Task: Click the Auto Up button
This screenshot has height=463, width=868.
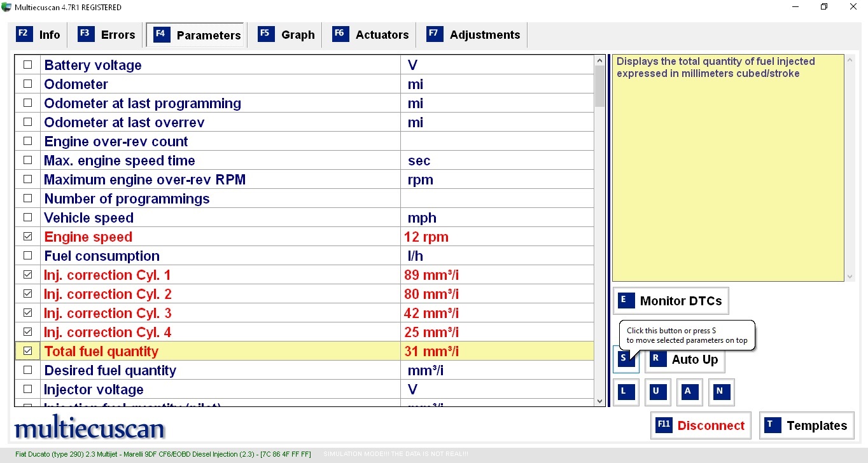Action: tap(685, 359)
